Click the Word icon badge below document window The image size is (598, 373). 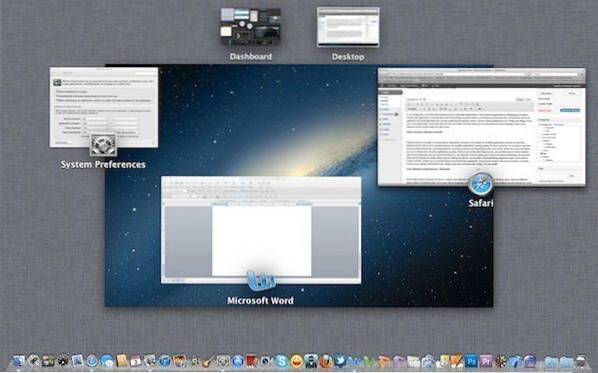pos(261,281)
